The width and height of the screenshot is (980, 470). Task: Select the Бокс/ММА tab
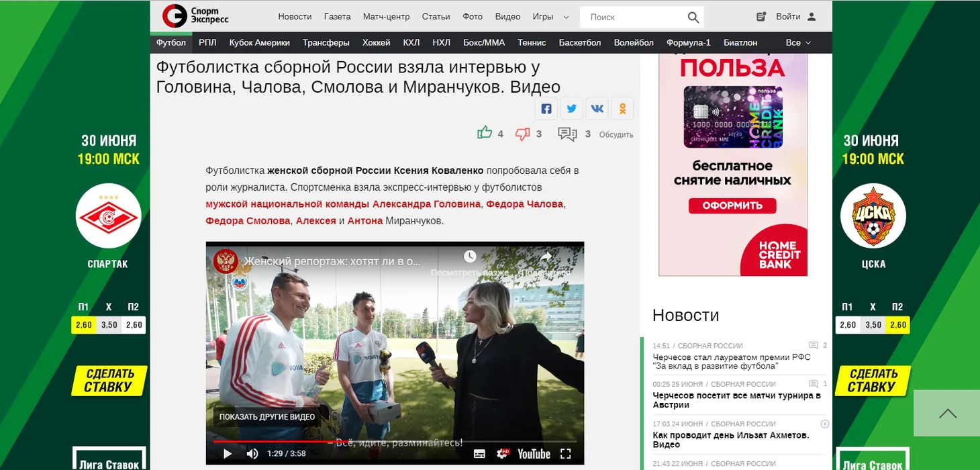coord(484,42)
